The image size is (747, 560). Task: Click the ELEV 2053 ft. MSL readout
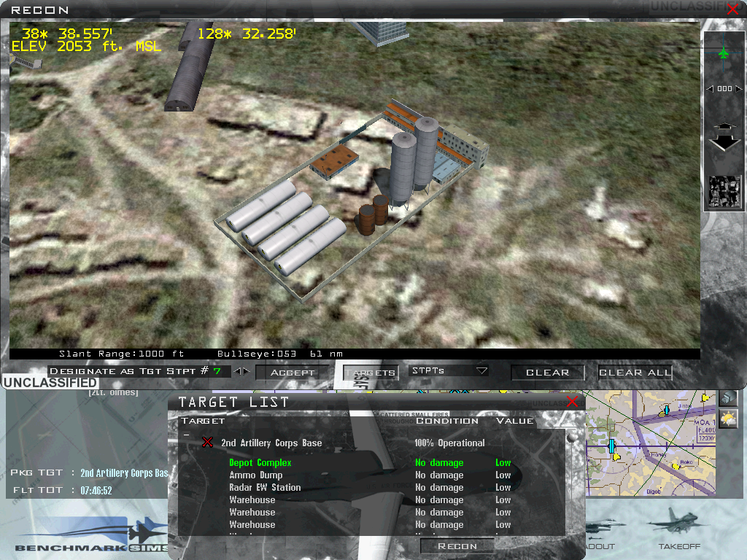click(86, 46)
